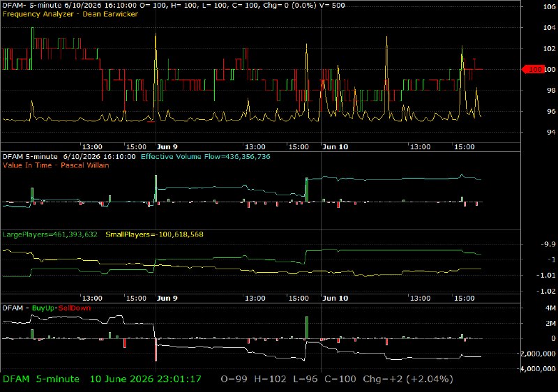558x392 pixels.
Task: Click Jun 9 on the players panel time axis
Action: (167, 298)
